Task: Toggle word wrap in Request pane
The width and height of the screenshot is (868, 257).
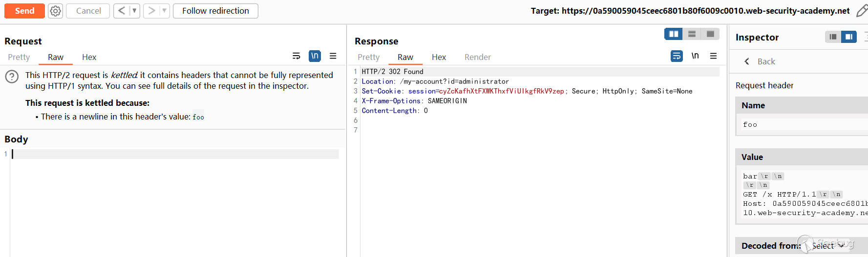Action: coord(296,56)
